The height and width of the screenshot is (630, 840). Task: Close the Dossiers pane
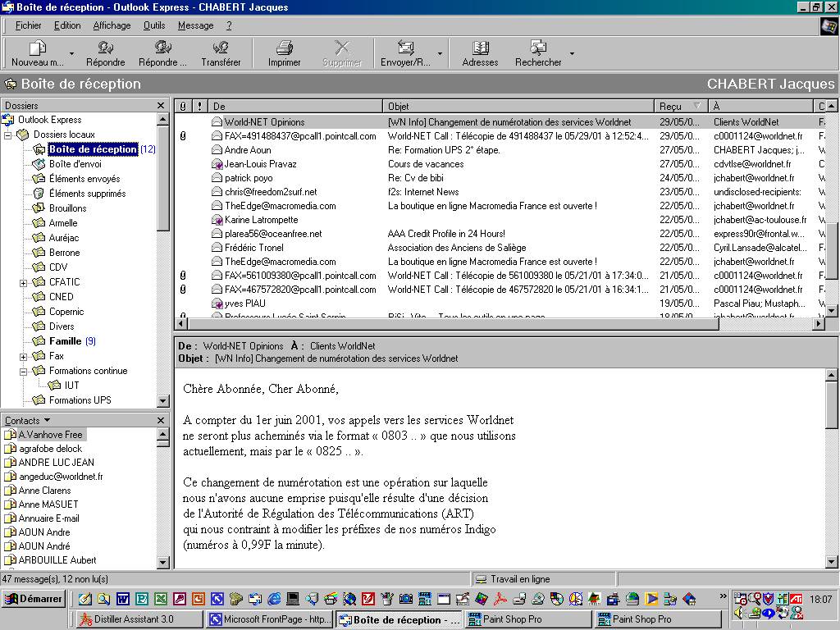click(161, 106)
